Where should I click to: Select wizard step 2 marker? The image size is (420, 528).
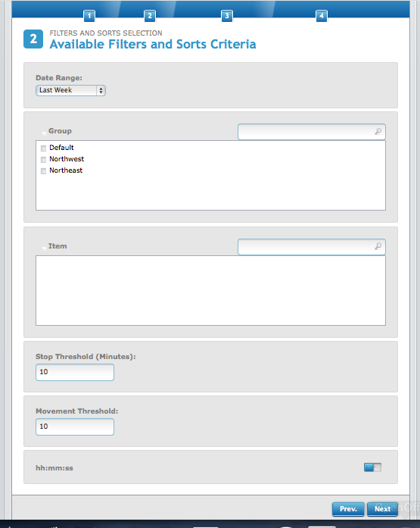[150, 16]
